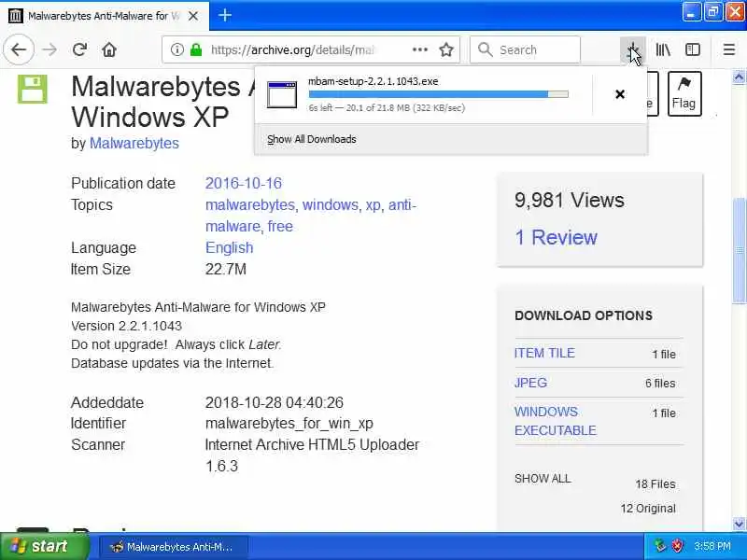
Task: Click the green padlock security icon
Action: pyautogui.click(x=196, y=49)
